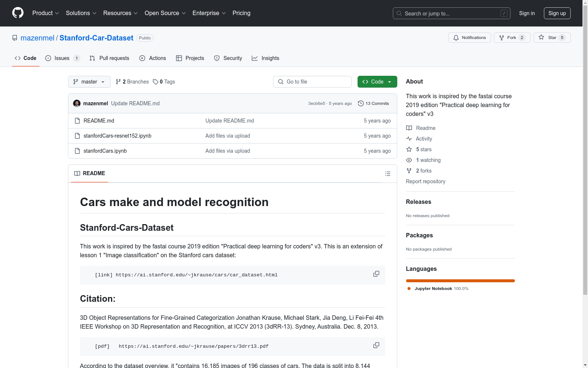This screenshot has height=368, width=588.
Task: View the 5 stars link
Action: [x=419, y=149]
